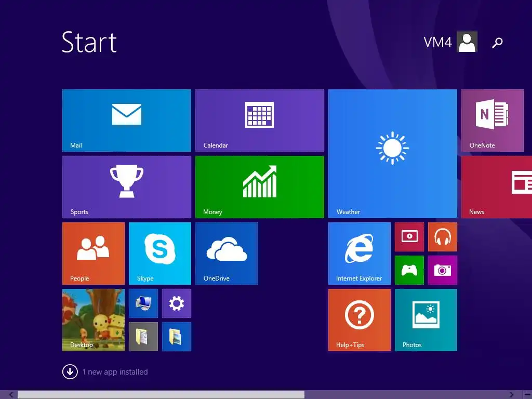Open the News tile
The height and width of the screenshot is (399, 532).
tap(497, 187)
